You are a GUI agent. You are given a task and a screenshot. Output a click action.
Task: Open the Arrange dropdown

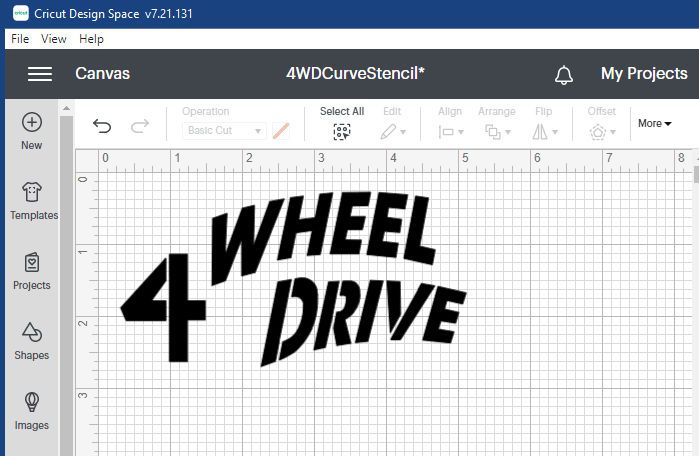click(496, 131)
